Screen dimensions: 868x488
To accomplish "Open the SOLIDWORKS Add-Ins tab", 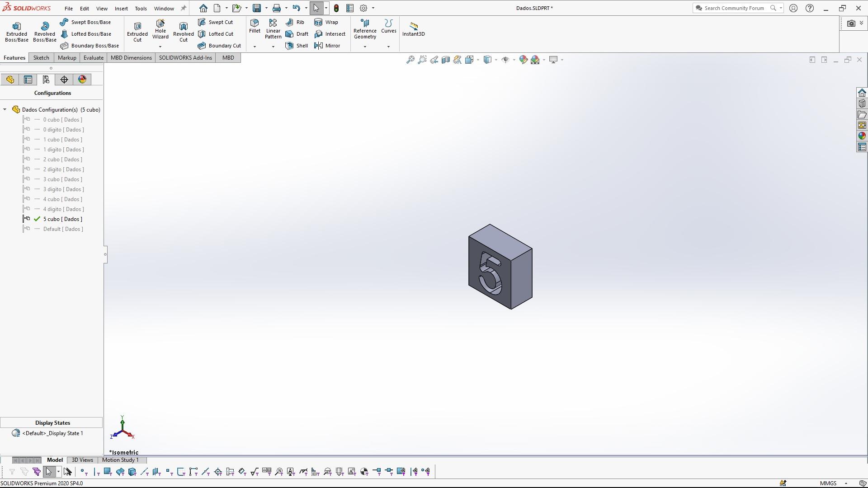I will pyautogui.click(x=185, y=58).
